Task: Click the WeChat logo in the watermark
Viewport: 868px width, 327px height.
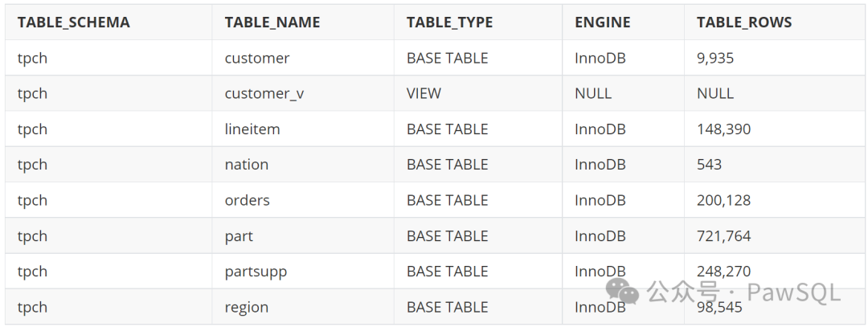Action: [622, 291]
